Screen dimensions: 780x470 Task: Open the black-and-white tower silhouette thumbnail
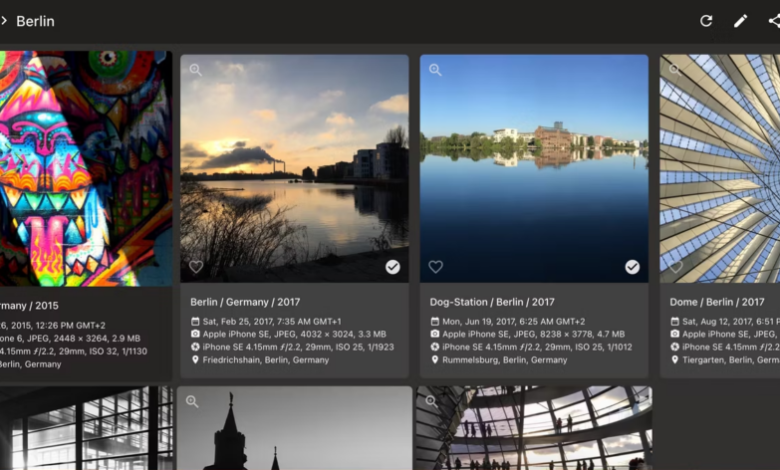294,428
